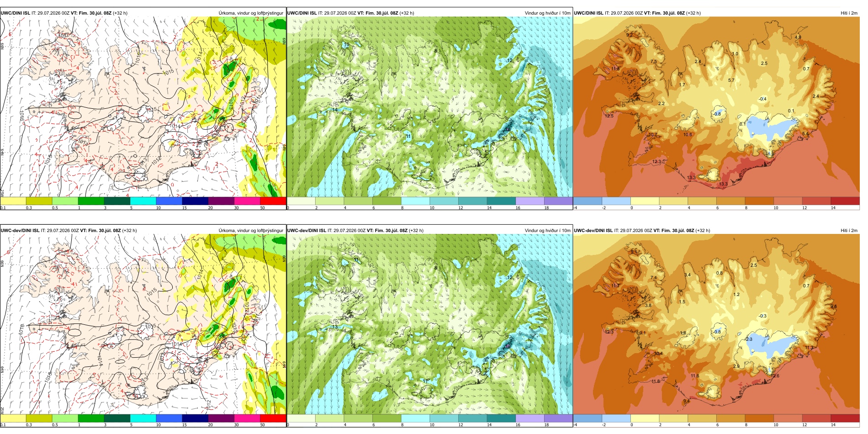
Task: Click the 'UWC/DINI ISL' header of the precipitation panel
Action: click(15, 13)
